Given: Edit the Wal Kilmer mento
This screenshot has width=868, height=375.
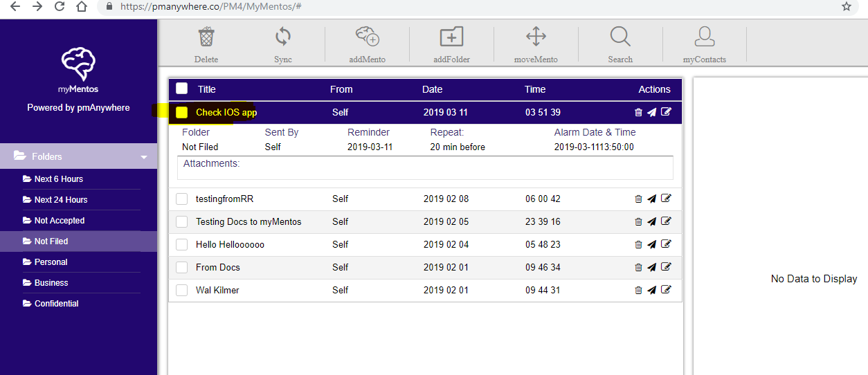Looking at the screenshot, I should pyautogui.click(x=666, y=290).
